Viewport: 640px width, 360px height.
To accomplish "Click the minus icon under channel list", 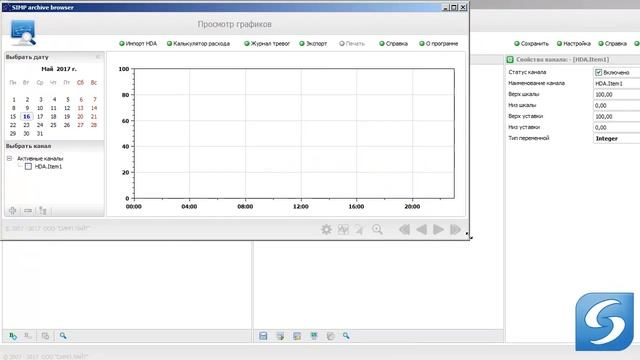I will (x=28, y=211).
